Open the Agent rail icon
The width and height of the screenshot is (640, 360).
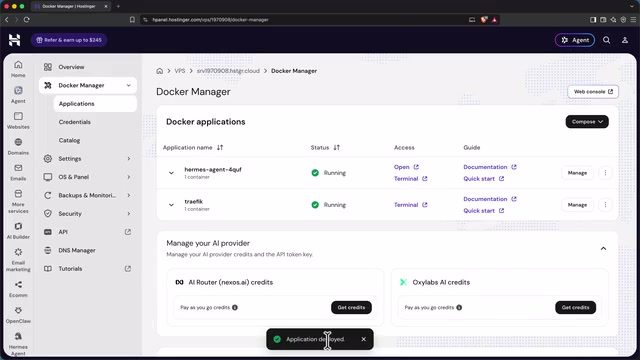click(x=18, y=95)
